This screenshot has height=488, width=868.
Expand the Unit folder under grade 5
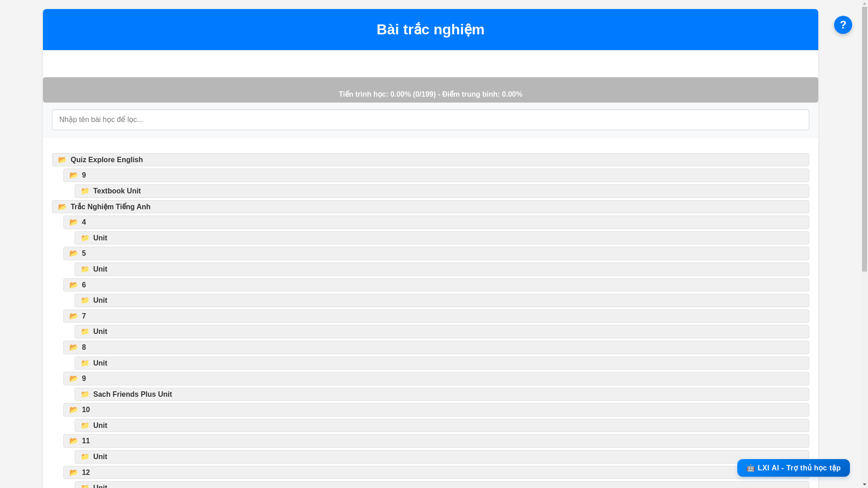pyautogui.click(x=442, y=269)
